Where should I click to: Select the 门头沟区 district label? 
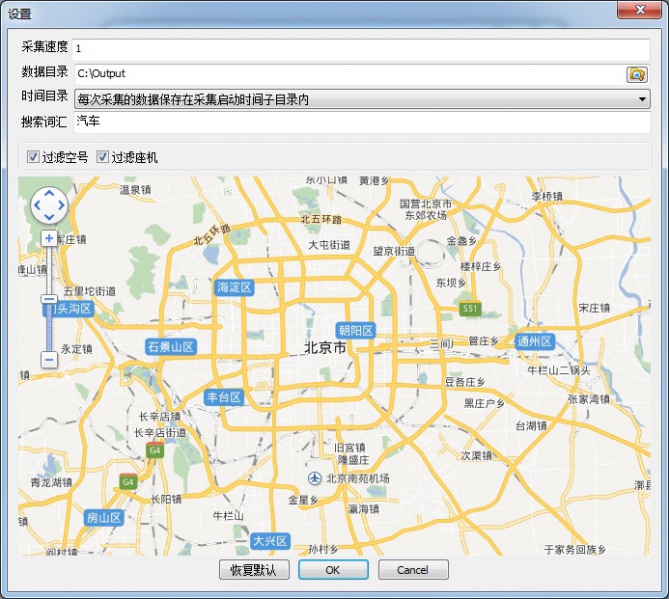click(x=69, y=308)
